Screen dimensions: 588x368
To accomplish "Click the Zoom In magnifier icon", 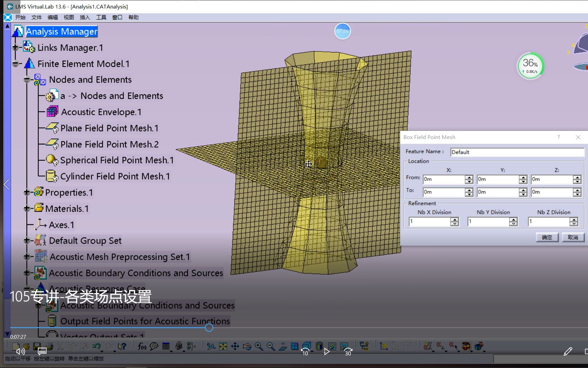I will 259,347.
